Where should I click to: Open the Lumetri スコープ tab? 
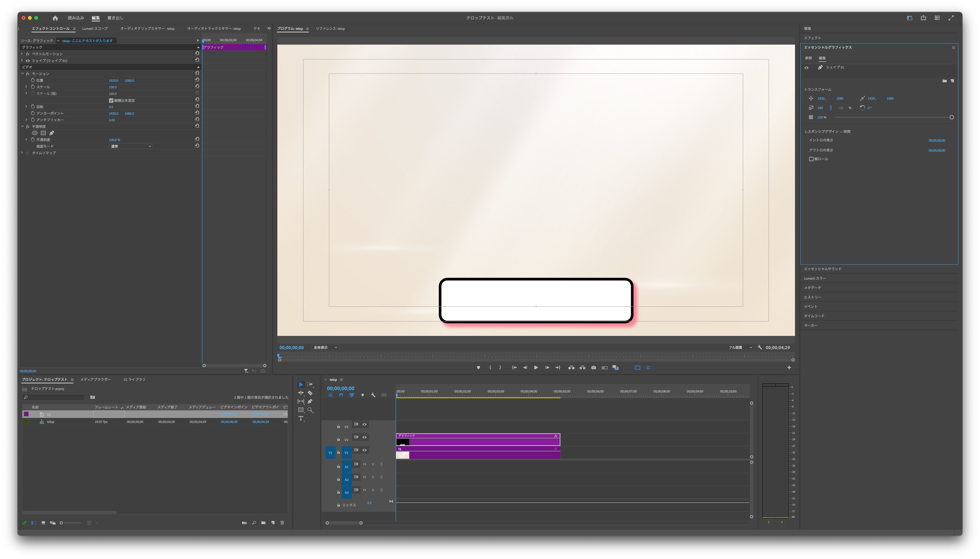pos(95,28)
